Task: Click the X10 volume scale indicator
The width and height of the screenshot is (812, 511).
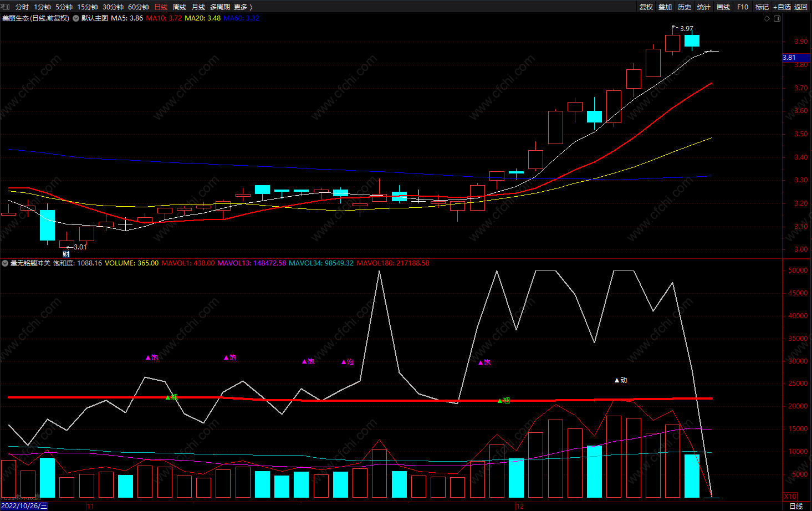Action: (x=790, y=496)
